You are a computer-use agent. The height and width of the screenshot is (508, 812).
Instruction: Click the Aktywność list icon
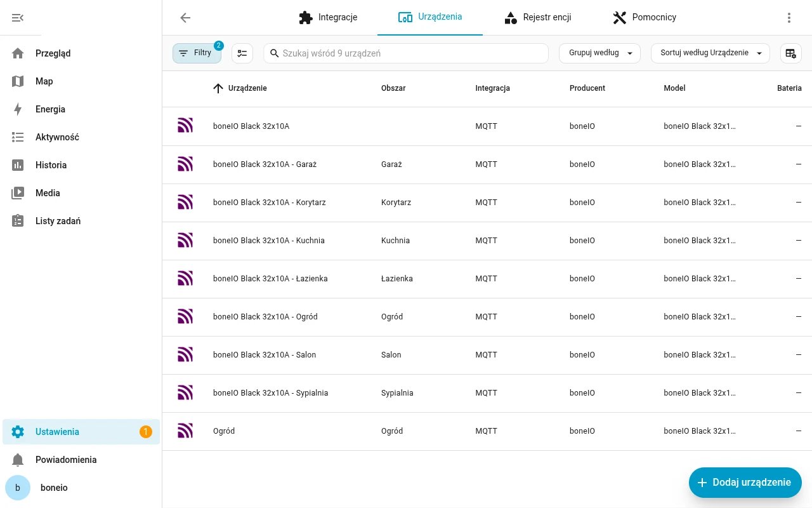(18, 137)
